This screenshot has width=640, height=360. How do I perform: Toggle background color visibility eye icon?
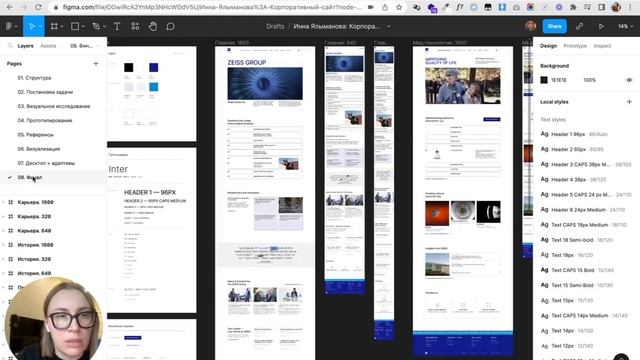pyautogui.click(x=629, y=80)
